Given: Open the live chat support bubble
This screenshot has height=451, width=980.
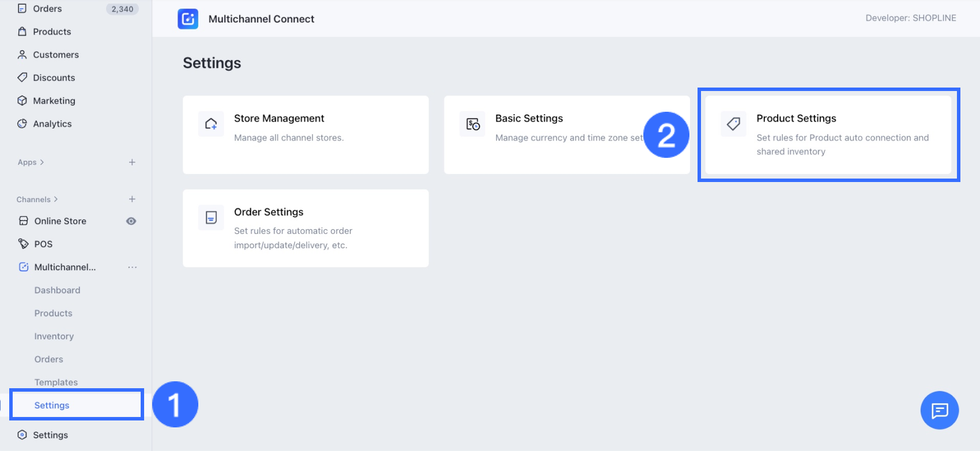Looking at the screenshot, I should 940,411.
